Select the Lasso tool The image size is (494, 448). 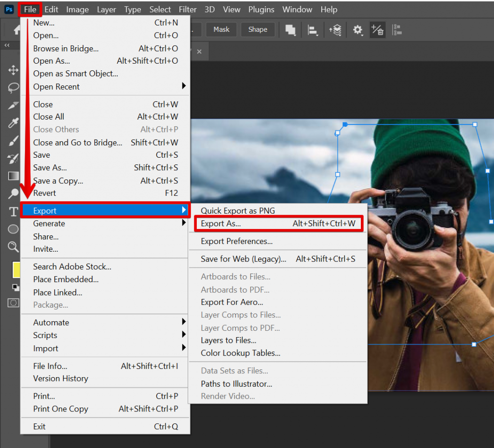click(13, 88)
